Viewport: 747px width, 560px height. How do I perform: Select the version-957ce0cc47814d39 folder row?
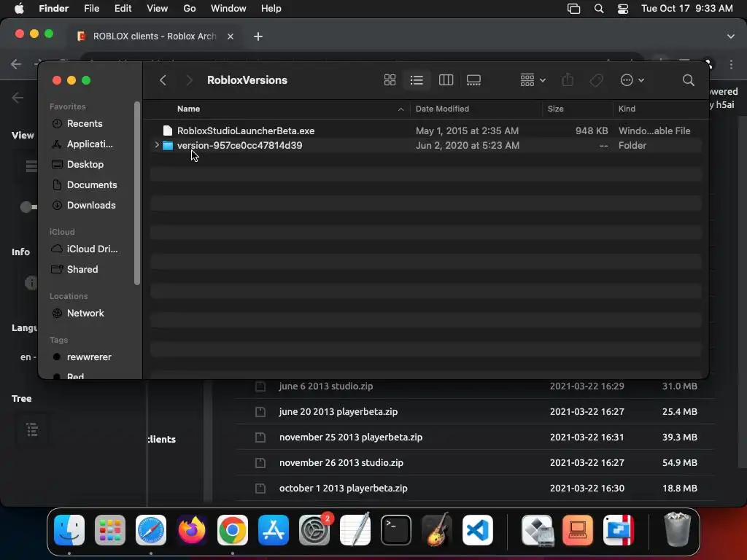pyautogui.click(x=425, y=145)
